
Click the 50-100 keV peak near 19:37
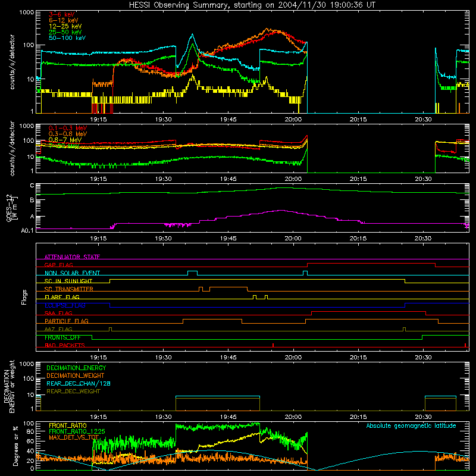coord(192,35)
